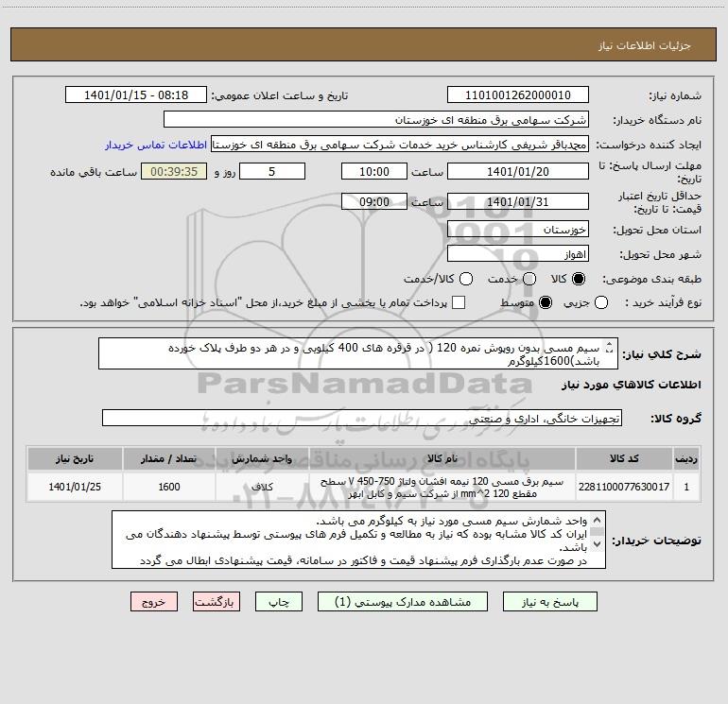The height and width of the screenshot is (704, 728).
Task: Click the کلاف unit cell
Action: coord(262,487)
